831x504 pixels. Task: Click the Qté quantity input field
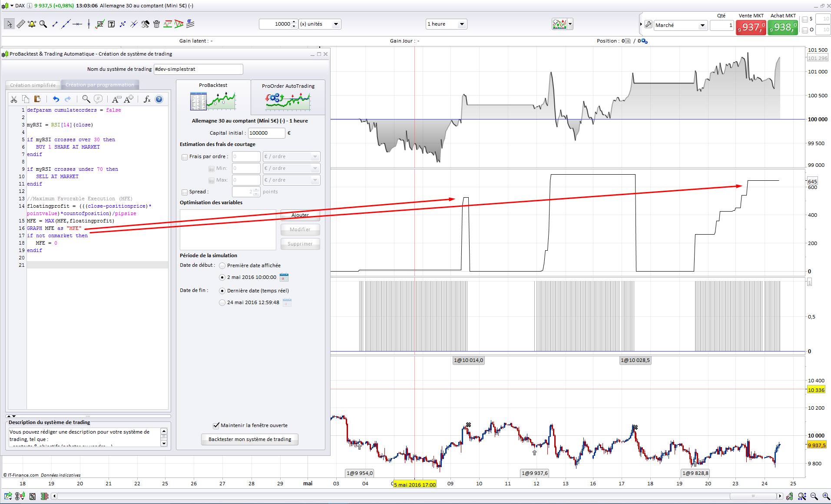(722, 25)
